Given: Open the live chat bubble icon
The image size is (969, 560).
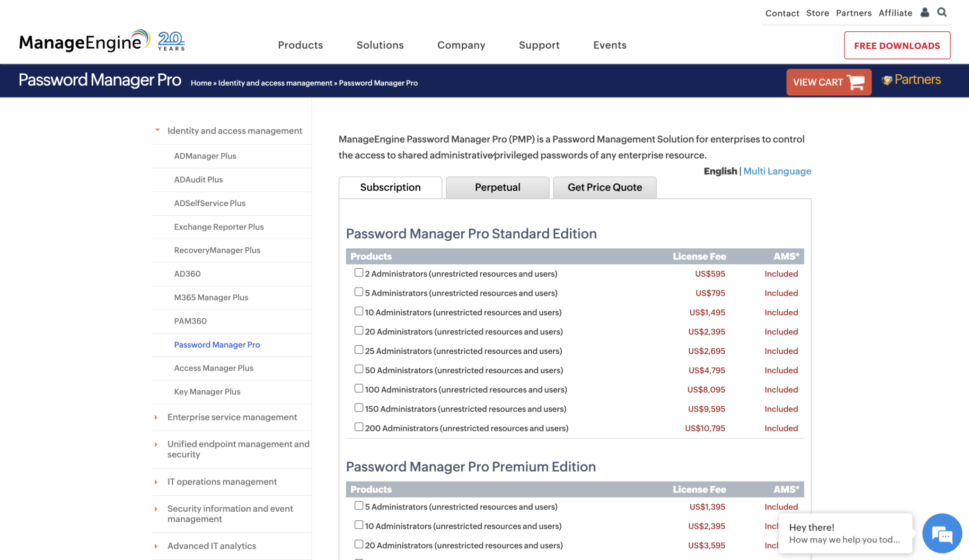Looking at the screenshot, I should (x=942, y=534).
